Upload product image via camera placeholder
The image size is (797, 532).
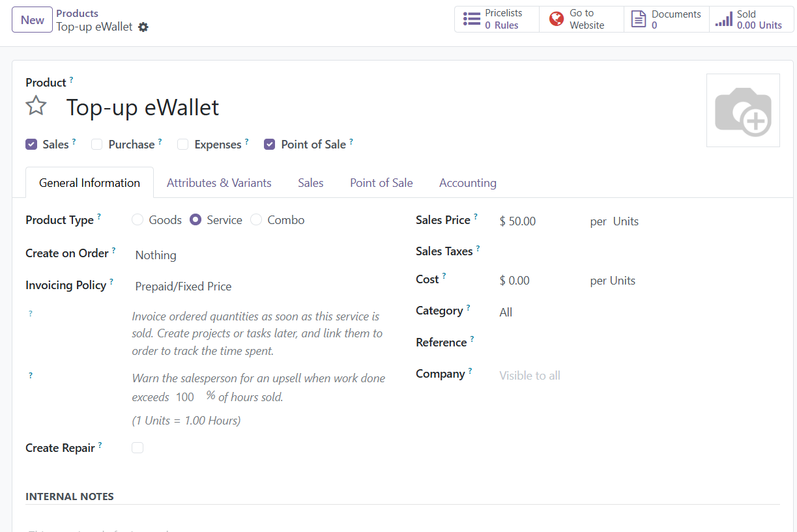(743, 110)
